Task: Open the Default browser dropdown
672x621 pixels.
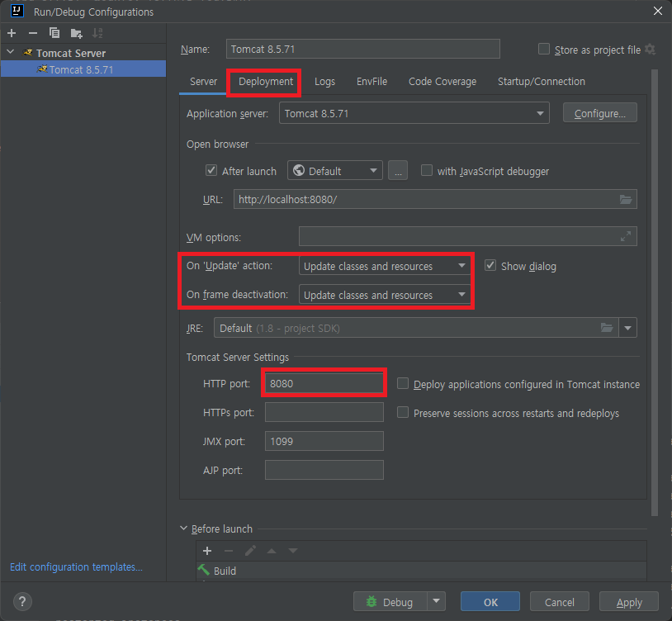Action: 334,171
